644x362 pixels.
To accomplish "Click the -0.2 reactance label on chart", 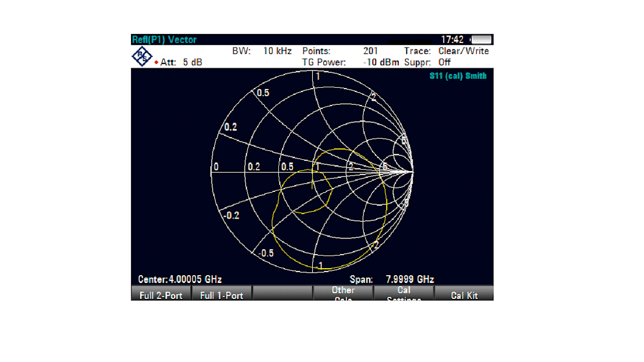I will pos(231,215).
